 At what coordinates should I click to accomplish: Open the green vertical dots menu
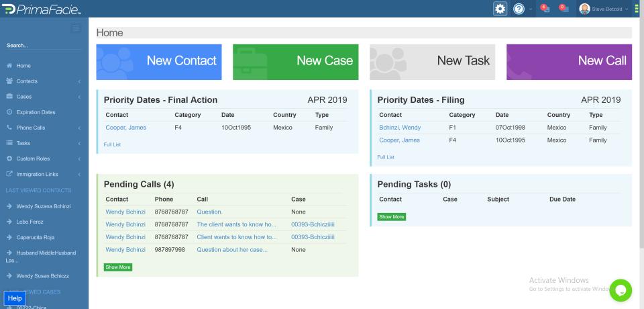pyautogui.click(x=637, y=9)
